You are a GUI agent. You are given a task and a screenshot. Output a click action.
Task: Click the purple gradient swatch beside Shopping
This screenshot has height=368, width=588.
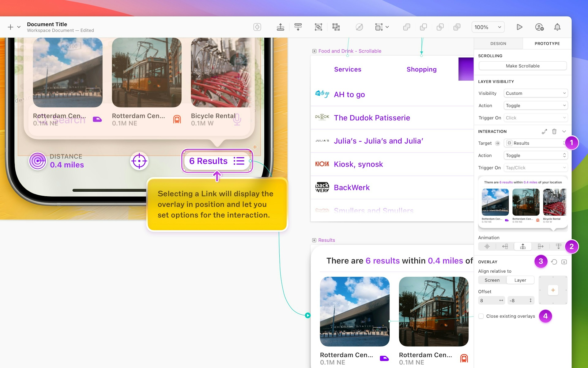pos(466,69)
